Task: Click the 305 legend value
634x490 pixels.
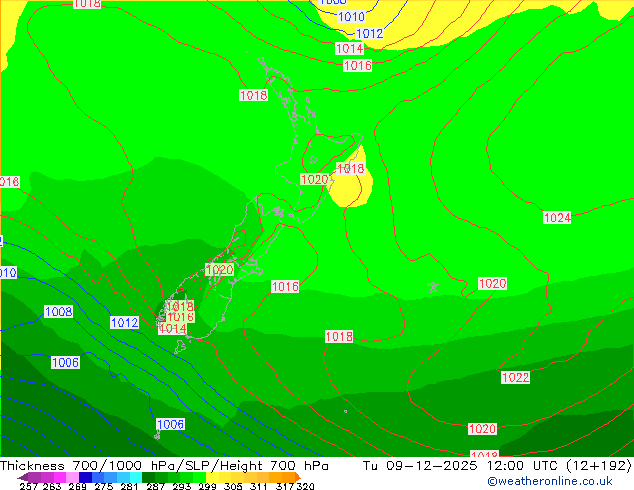Action: tap(233, 486)
